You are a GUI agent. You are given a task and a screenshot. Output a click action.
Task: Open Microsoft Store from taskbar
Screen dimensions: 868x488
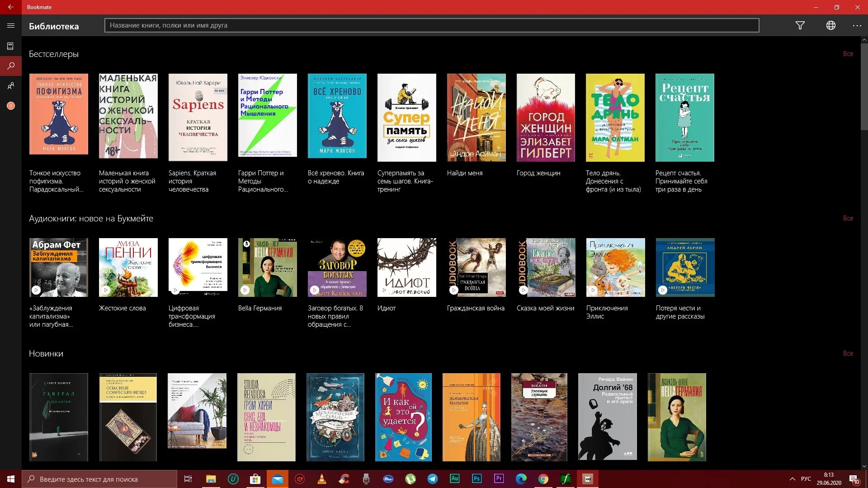[x=255, y=479]
